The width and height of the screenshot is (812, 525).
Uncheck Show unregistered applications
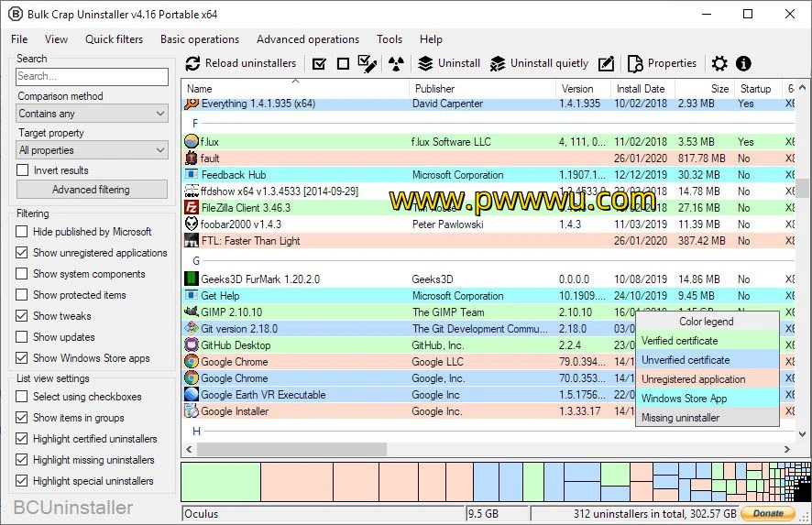pos(22,253)
